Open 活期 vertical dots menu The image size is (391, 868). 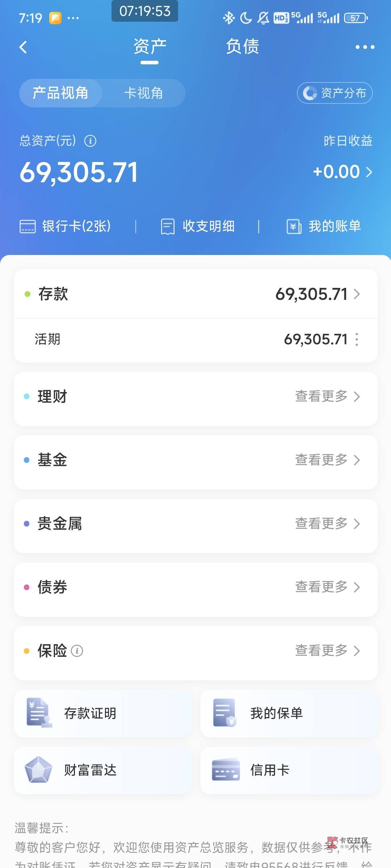coord(357,339)
